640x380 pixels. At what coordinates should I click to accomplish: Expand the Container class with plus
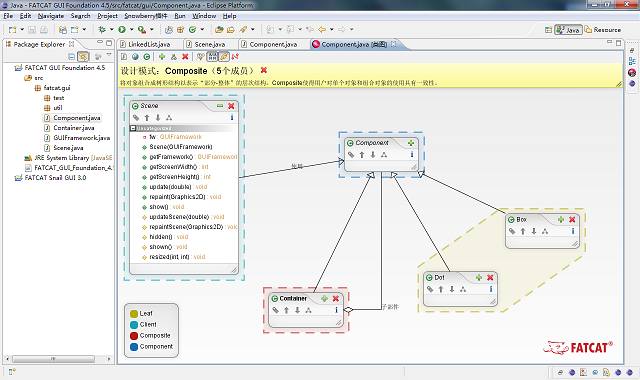click(x=324, y=299)
